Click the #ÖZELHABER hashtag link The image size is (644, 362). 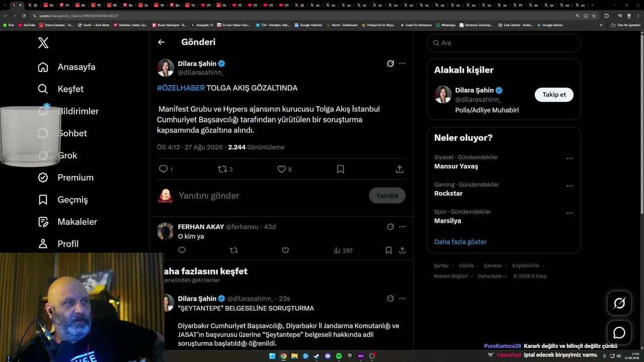[181, 88]
